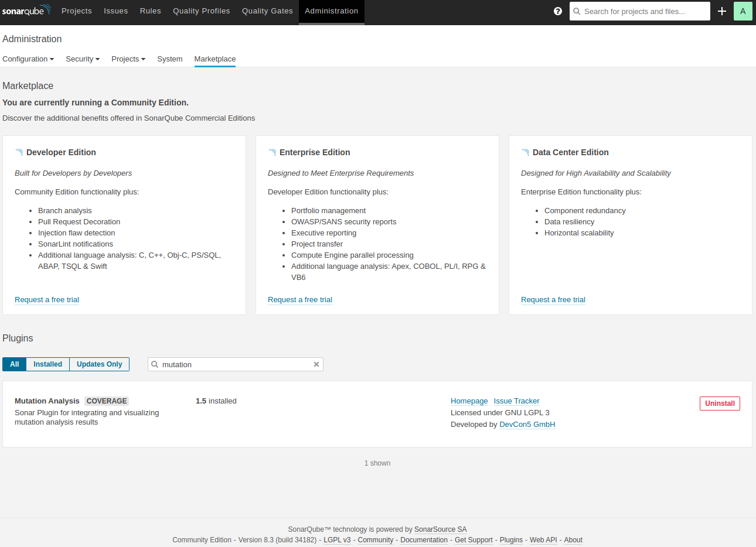This screenshot has height=547, width=756.
Task: Request a free trial for Developer Edition
Action: pyautogui.click(x=47, y=300)
